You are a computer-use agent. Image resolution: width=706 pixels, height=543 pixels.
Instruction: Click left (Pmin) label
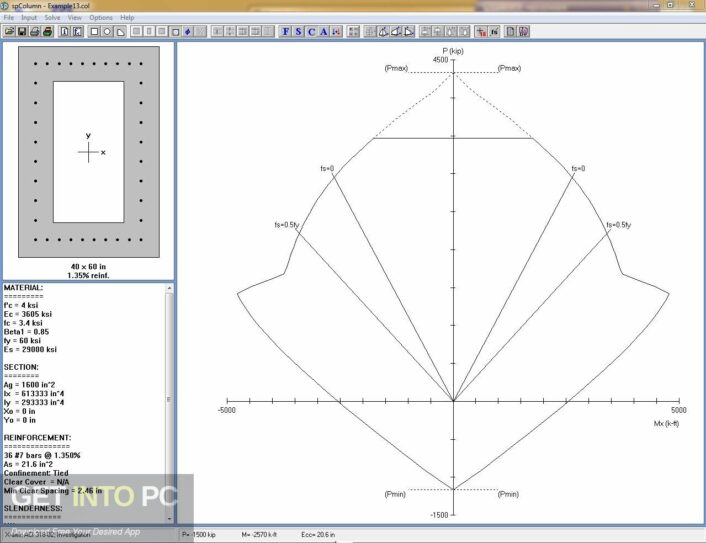click(x=395, y=494)
